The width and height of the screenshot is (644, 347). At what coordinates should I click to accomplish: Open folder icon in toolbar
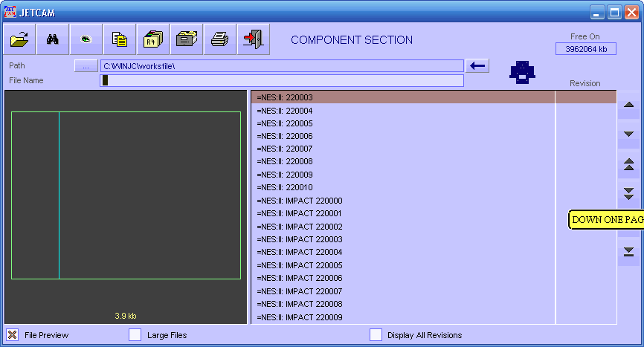(x=19, y=39)
